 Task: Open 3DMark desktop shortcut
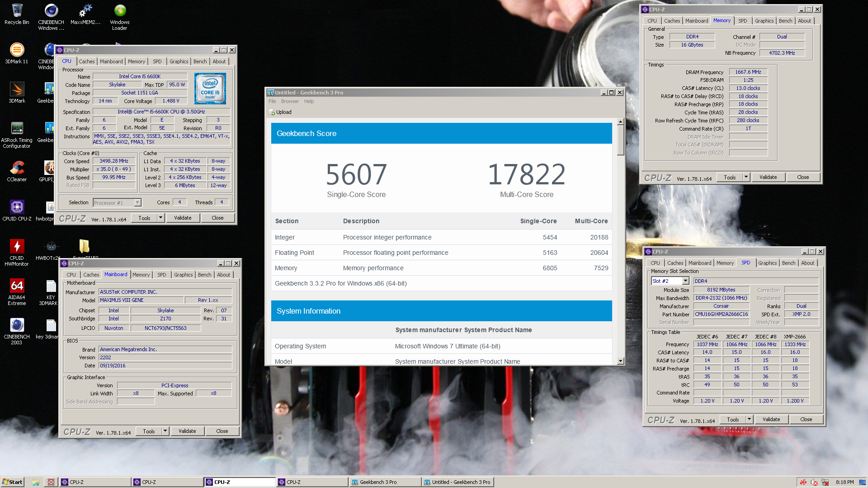point(17,93)
